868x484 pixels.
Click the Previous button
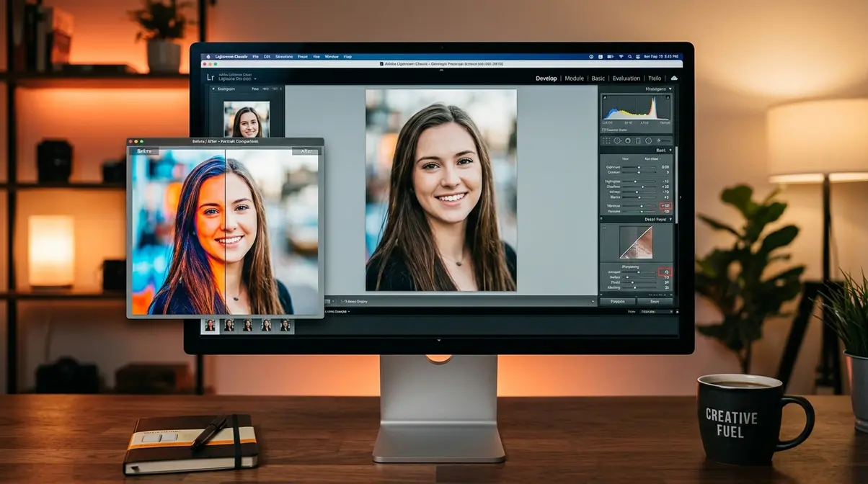(x=618, y=302)
